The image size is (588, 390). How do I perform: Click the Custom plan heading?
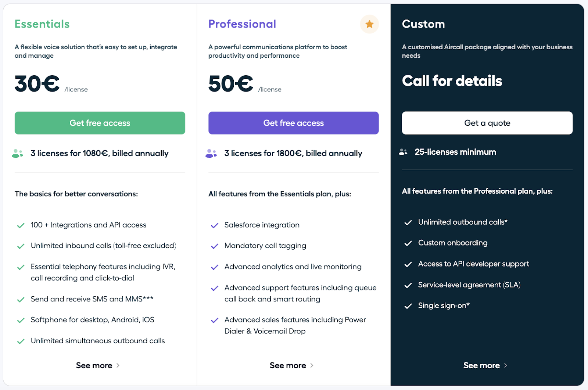point(423,24)
